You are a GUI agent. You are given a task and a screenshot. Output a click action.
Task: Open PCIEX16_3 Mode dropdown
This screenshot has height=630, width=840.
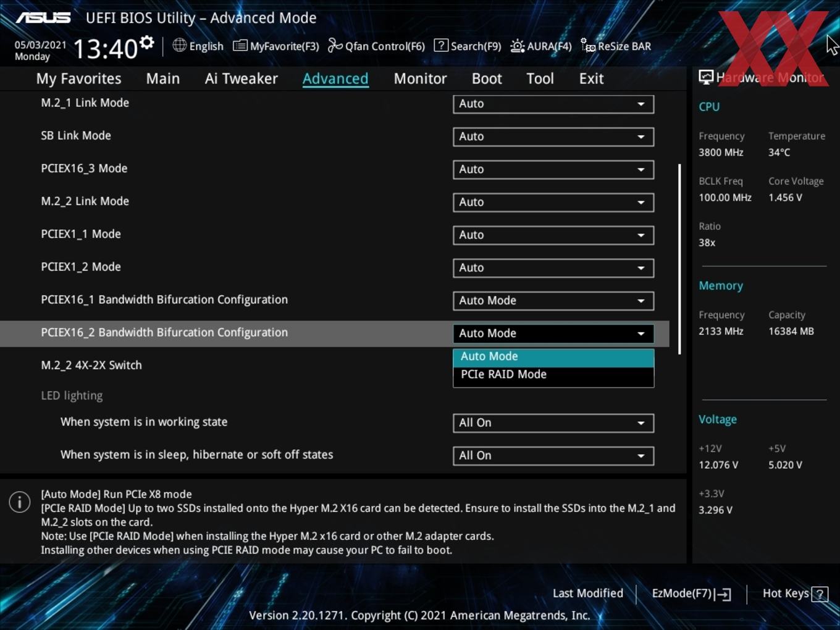click(x=553, y=169)
